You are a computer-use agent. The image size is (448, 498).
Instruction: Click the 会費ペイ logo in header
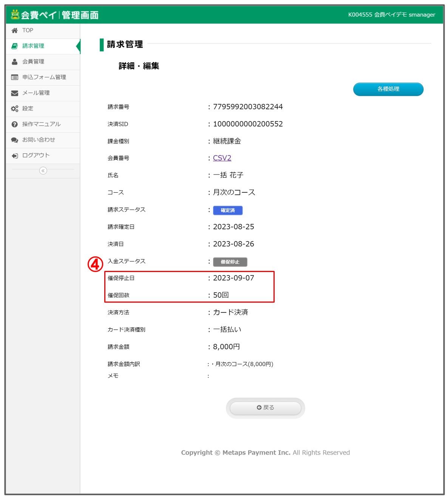55,15
